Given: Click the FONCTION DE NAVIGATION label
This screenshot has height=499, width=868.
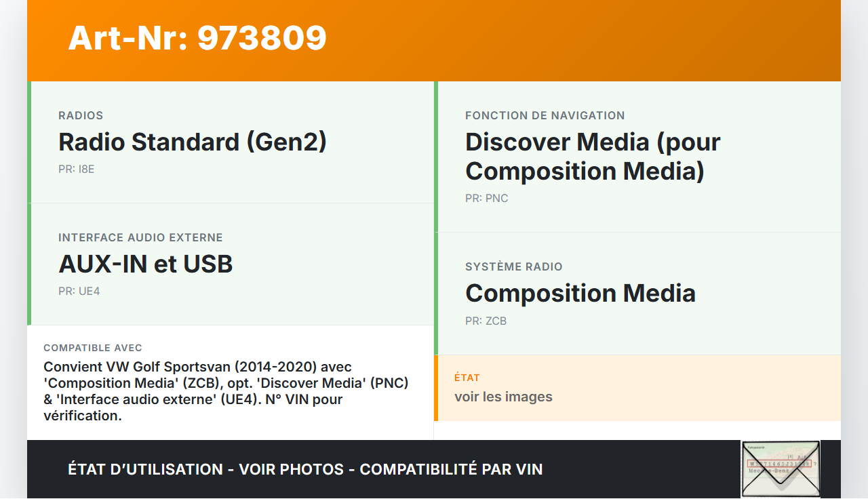Looking at the screenshot, I should 545,116.
